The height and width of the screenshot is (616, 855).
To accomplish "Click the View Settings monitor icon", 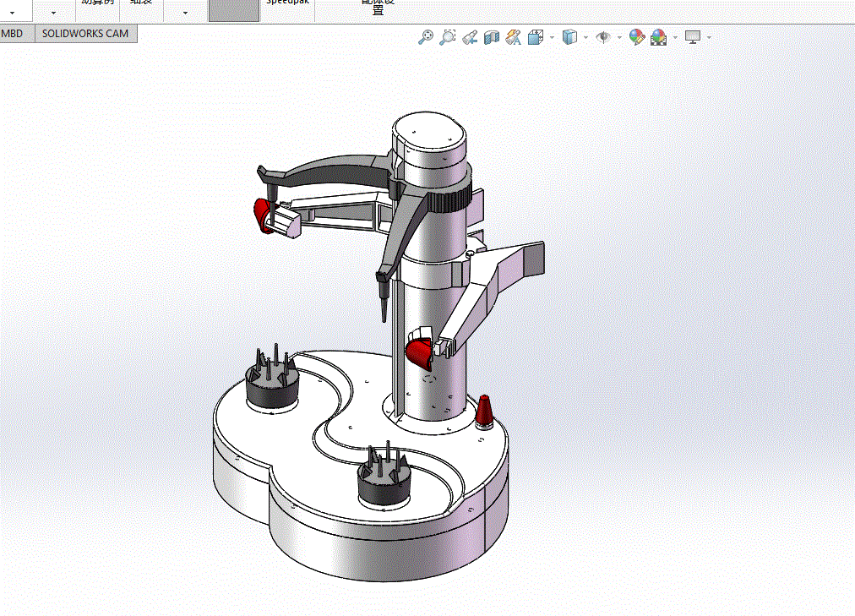I will tap(693, 37).
